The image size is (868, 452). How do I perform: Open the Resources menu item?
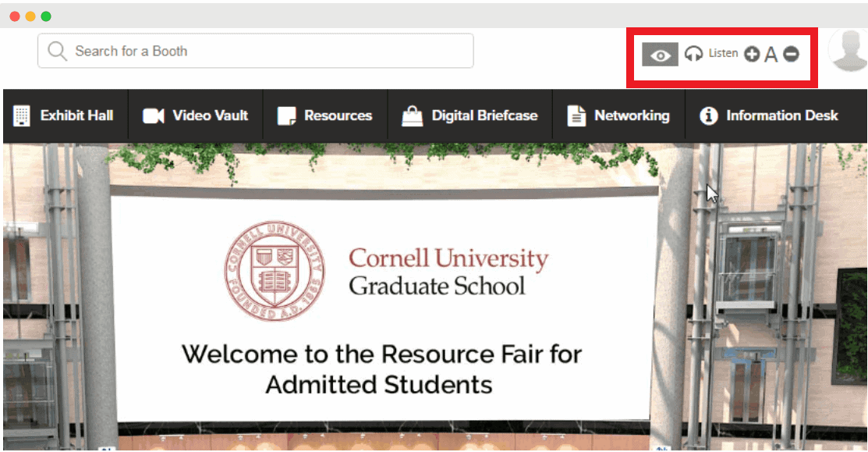pos(325,116)
